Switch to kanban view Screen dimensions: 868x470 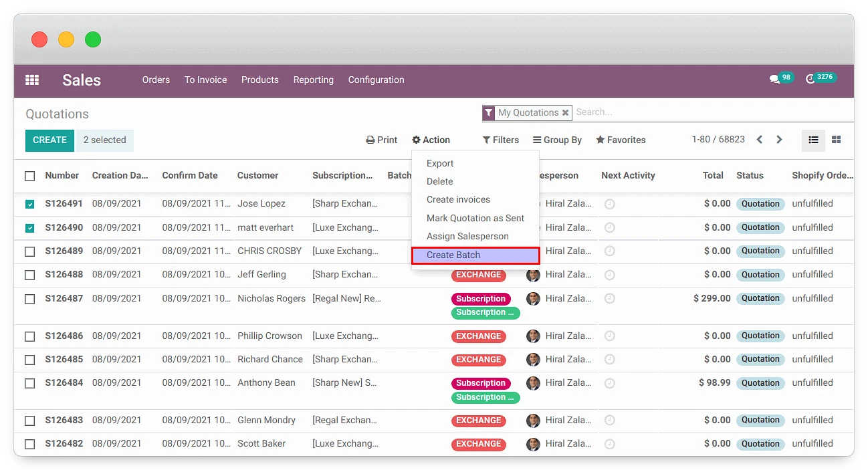[836, 140]
